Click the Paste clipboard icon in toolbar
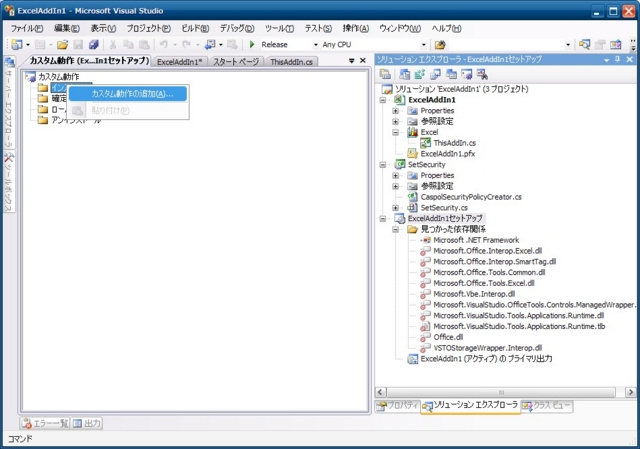 [144, 44]
